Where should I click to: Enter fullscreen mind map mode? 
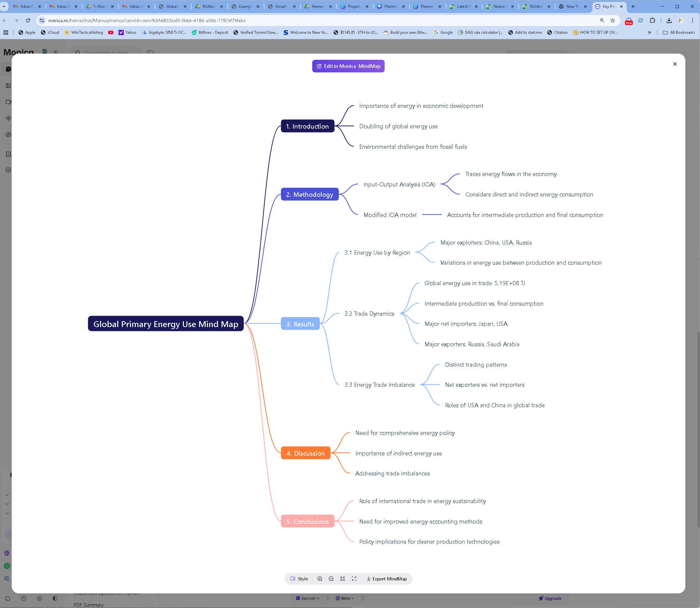(x=354, y=579)
